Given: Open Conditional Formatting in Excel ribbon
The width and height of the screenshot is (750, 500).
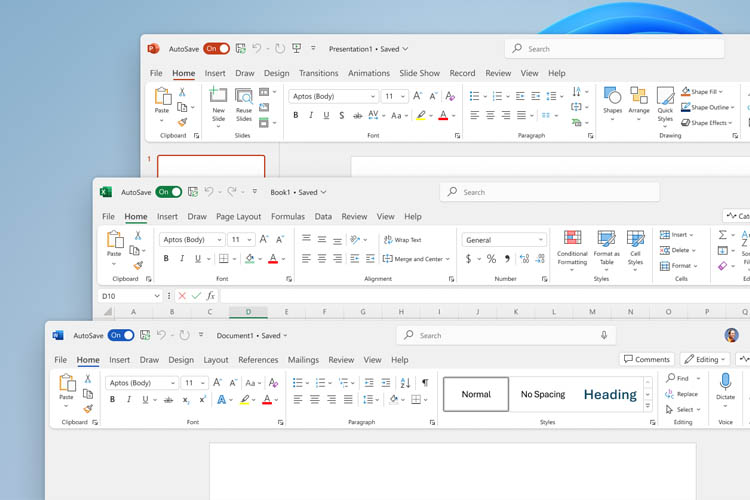Looking at the screenshot, I should point(572,250).
